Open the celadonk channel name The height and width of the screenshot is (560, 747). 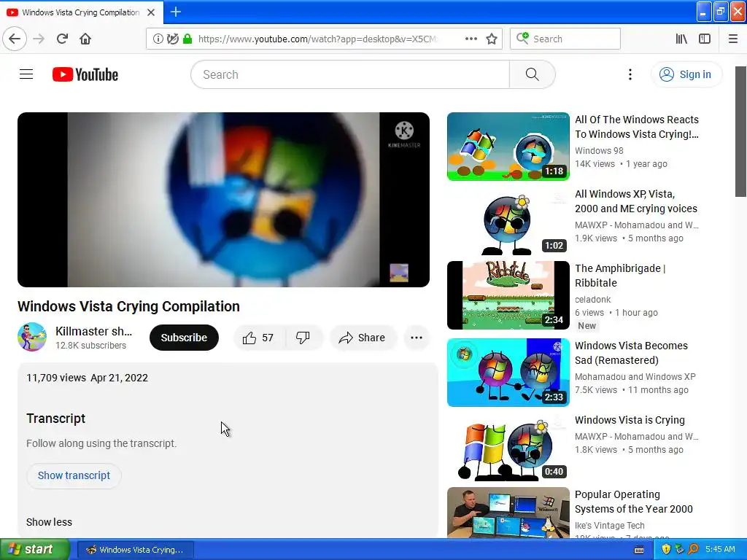(x=592, y=300)
